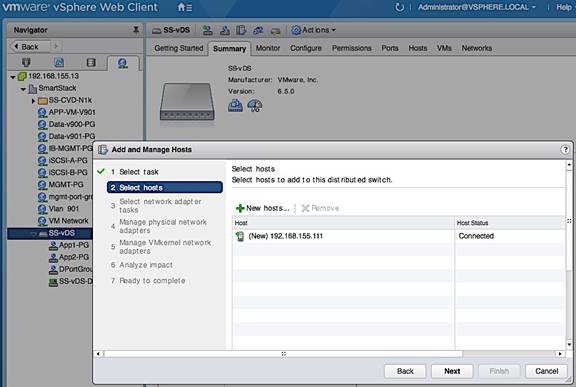
Task: Click New hosts to add hosts
Action: click(262, 208)
